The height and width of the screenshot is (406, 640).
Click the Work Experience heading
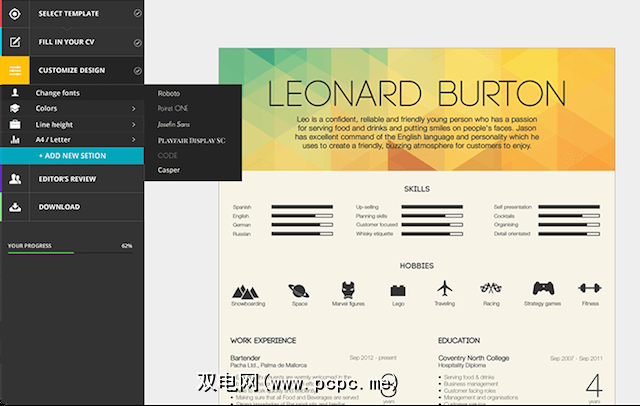pos(263,340)
